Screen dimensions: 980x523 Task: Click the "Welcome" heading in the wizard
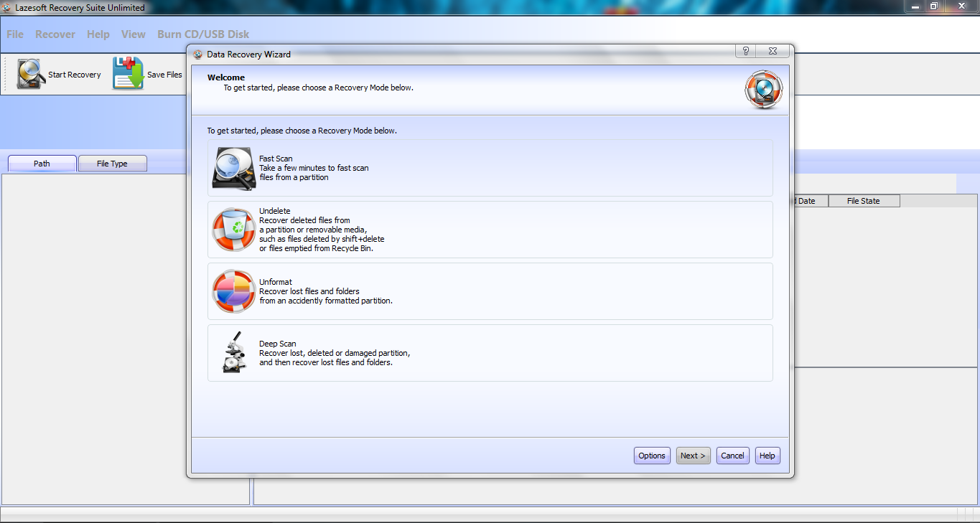coord(226,77)
